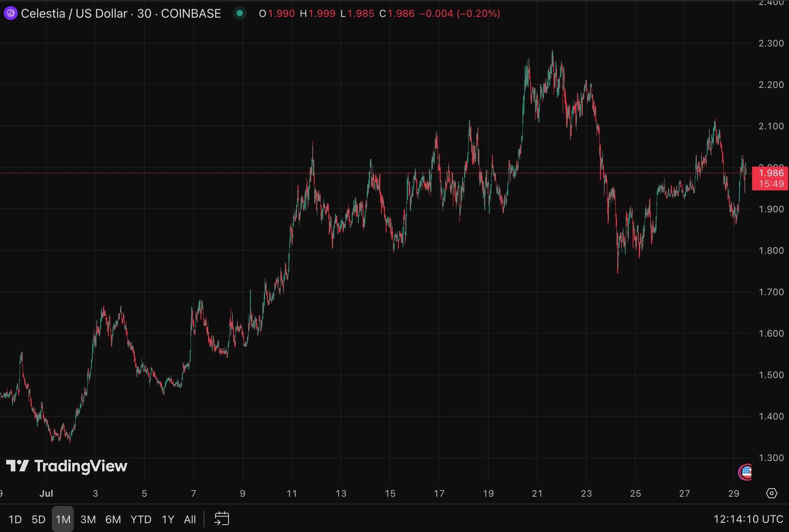Click the 21 date axis label
Screen dimensions: 789x532
[537, 493]
